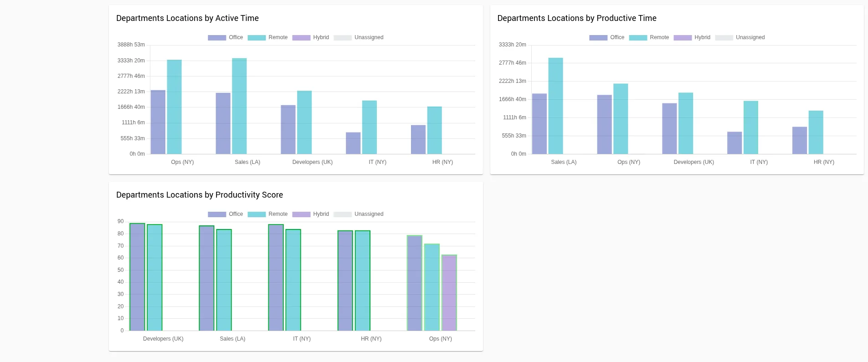Viewport: 868px width, 362px height.
Task: Select Sales (LA) Office bar in Active Time
Action: pos(223,123)
